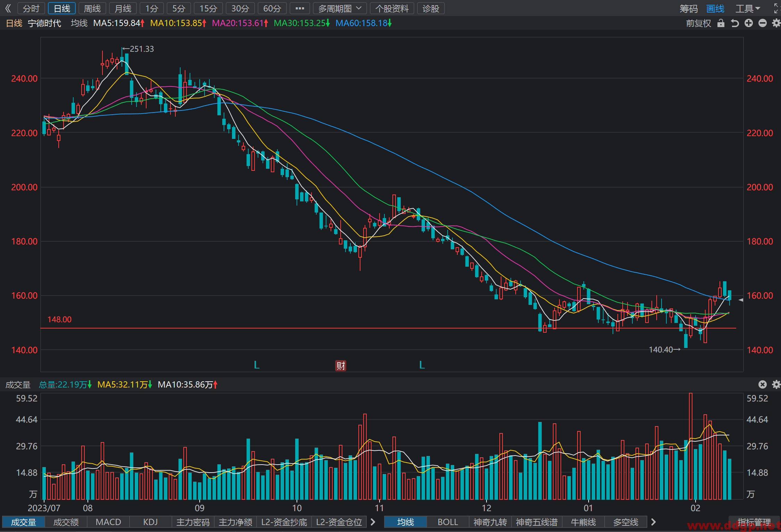Open main chart settings gear icon
The image size is (781, 532).
click(x=776, y=23)
